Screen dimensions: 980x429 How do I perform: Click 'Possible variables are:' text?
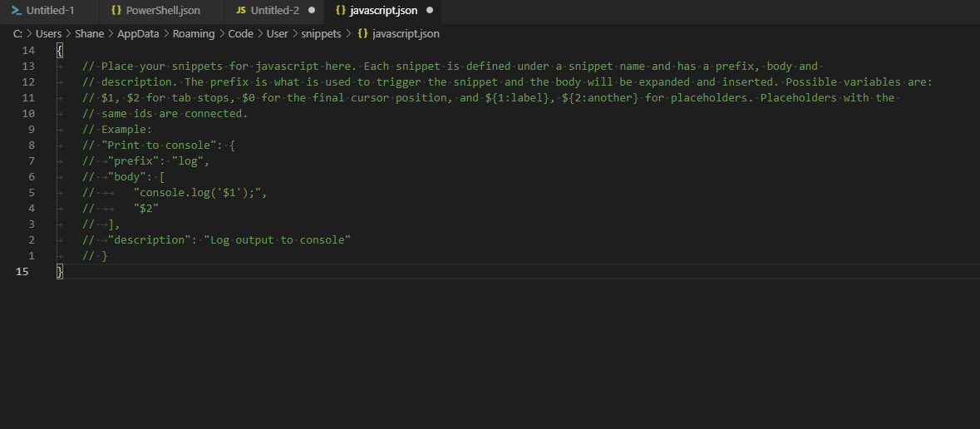tap(859, 82)
